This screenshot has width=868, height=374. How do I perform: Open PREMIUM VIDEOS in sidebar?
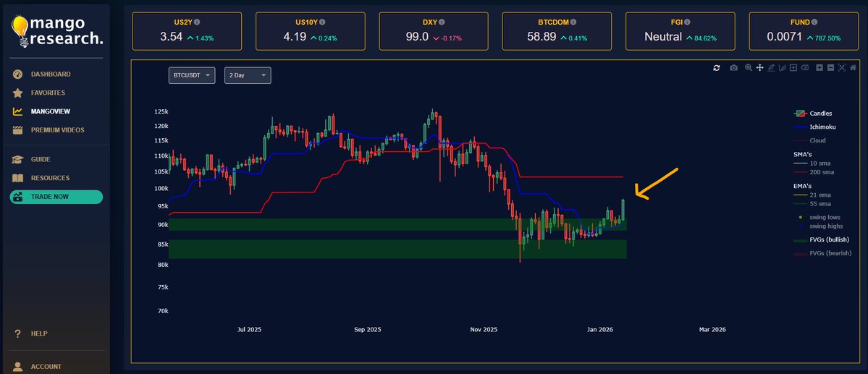58,130
